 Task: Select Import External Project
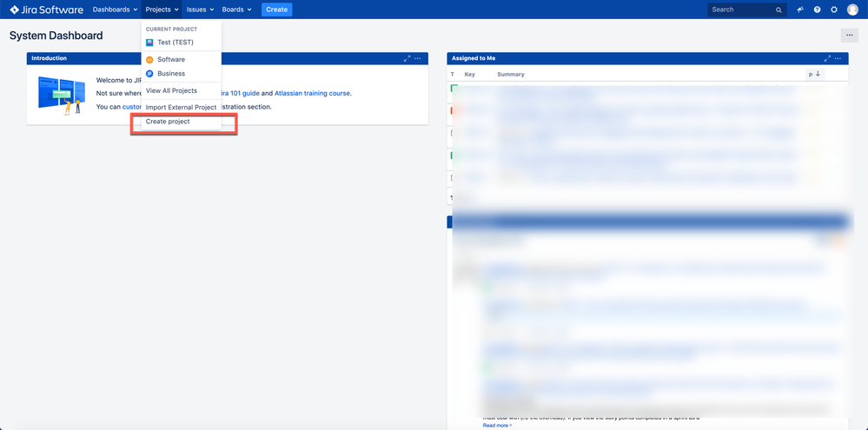(182, 107)
